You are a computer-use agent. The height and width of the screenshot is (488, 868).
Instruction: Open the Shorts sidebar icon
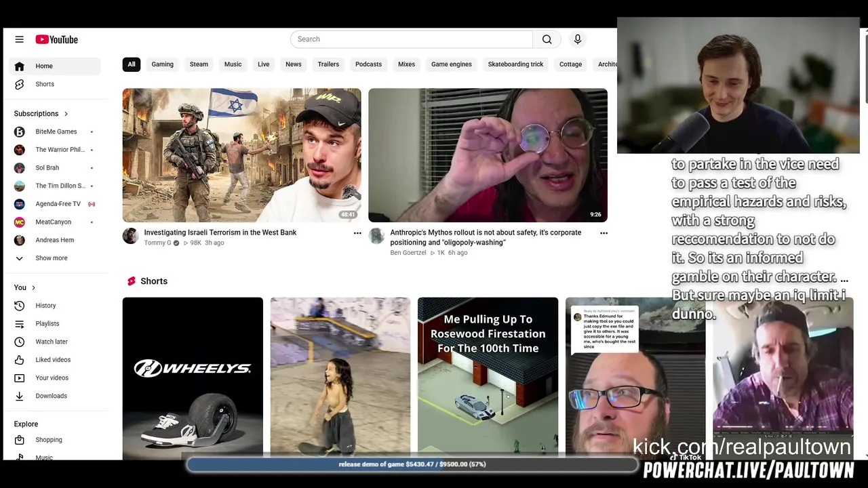pos(19,84)
